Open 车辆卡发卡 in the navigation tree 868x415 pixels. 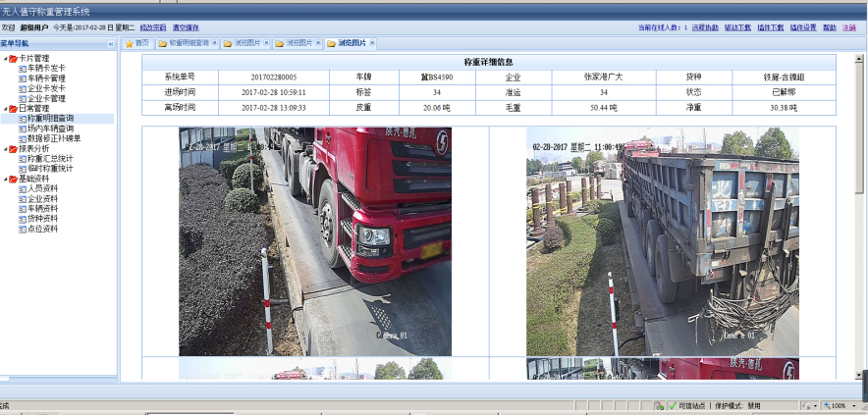[x=46, y=69]
